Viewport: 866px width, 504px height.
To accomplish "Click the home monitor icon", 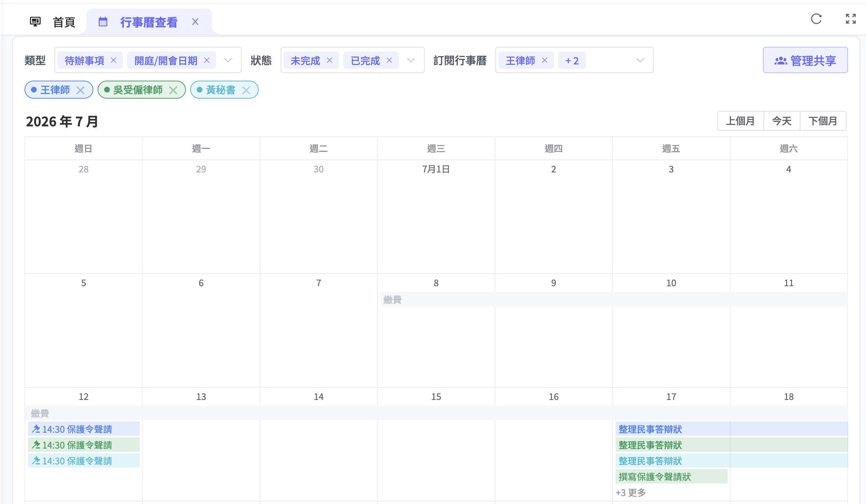I will coord(35,22).
